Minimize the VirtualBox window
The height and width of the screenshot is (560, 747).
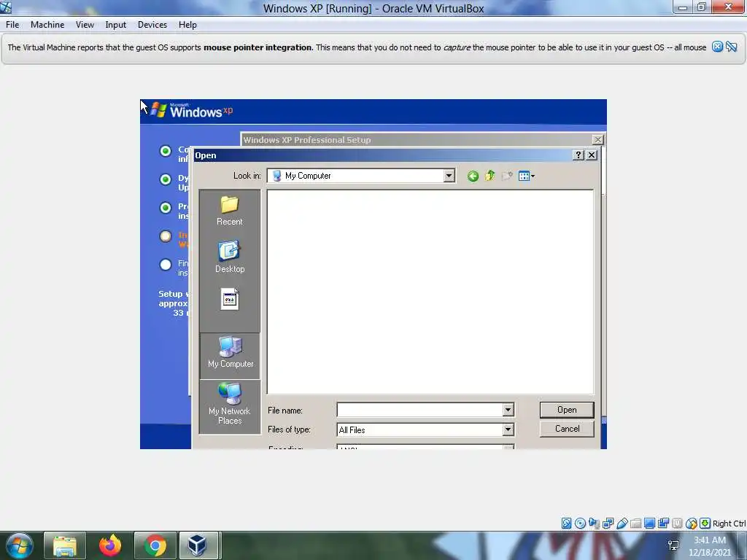pos(683,7)
